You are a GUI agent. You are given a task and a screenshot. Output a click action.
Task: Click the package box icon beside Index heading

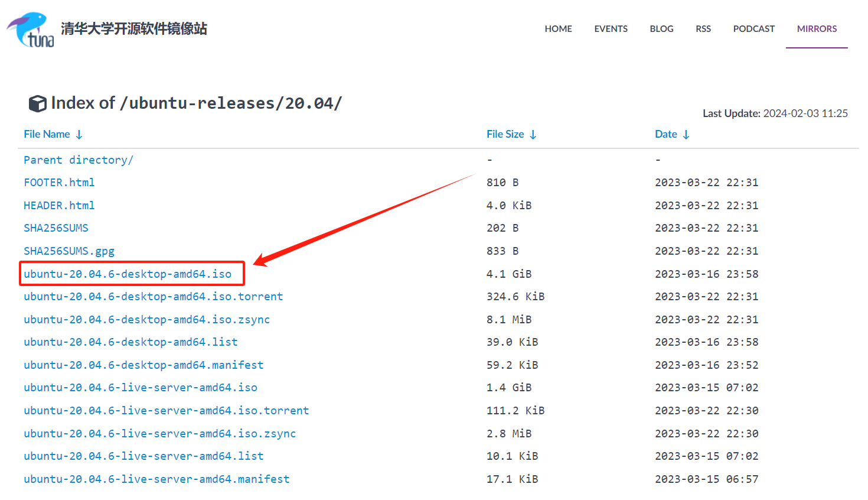tap(37, 102)
